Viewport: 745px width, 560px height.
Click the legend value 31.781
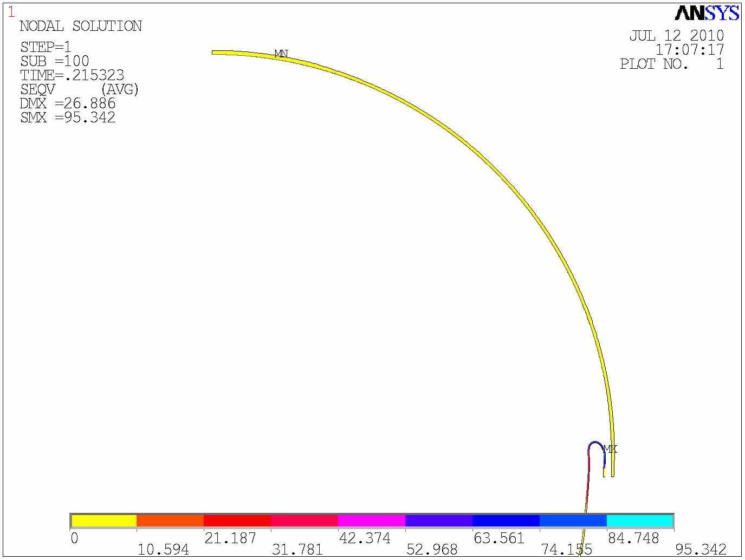297,550
